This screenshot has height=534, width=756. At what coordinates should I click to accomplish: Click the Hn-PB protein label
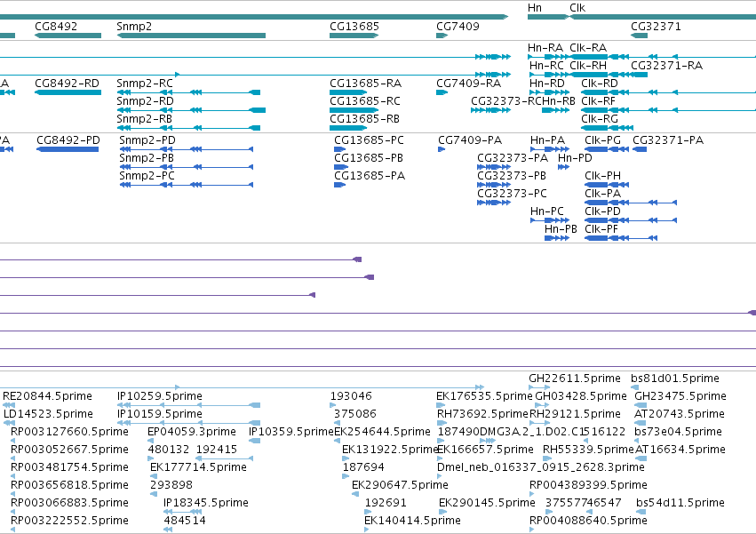click(x=561, y=229)
